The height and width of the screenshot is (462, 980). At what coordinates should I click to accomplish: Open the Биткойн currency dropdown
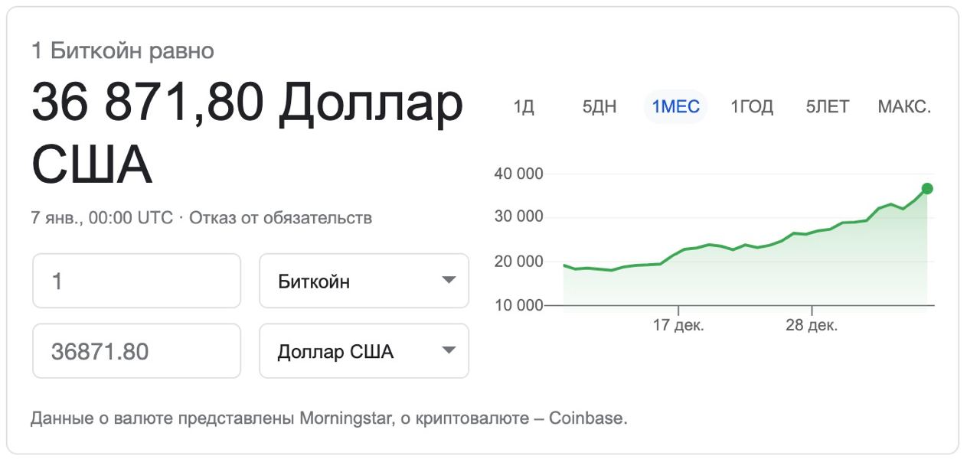[364, 281]
